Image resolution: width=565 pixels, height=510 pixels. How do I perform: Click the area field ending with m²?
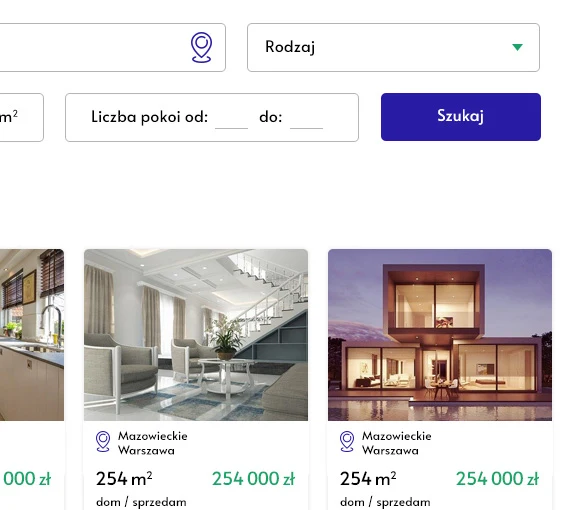pos(22,117)
